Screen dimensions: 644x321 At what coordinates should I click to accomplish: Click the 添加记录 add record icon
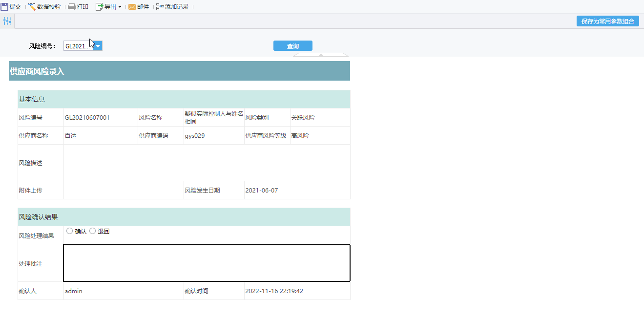click(160, 7)
